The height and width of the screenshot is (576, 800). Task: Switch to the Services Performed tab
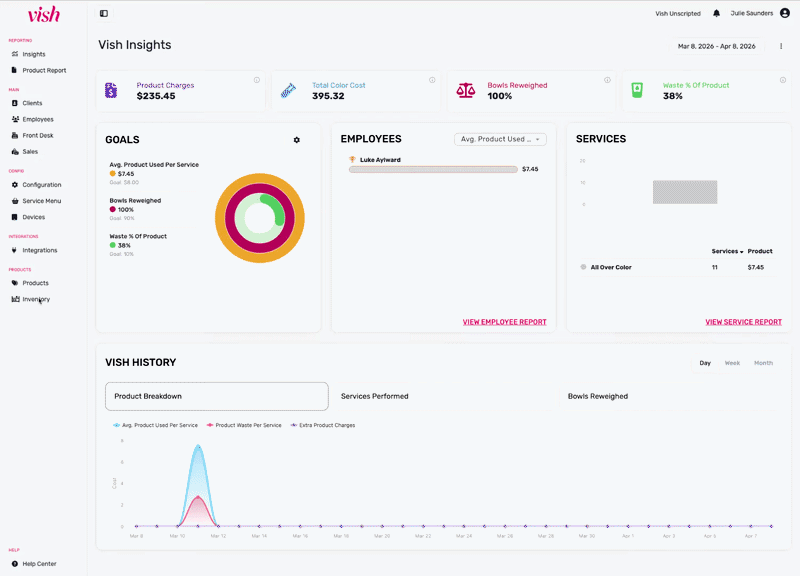[x=375, y=396]
